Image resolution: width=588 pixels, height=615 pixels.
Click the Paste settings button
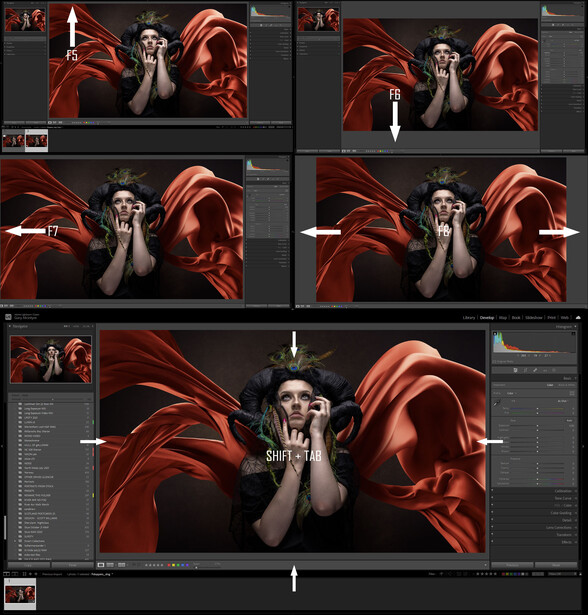73,565
